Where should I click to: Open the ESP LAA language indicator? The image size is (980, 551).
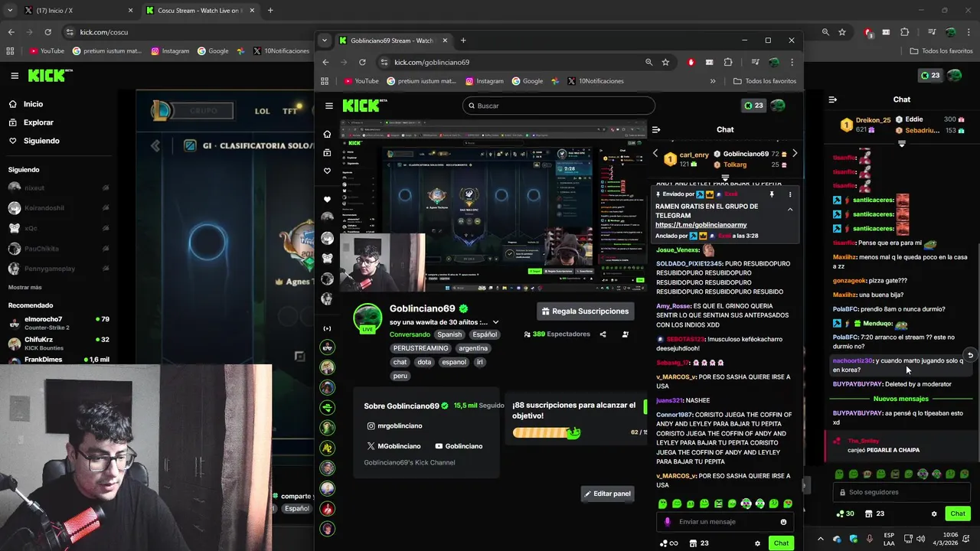point(889,539)
